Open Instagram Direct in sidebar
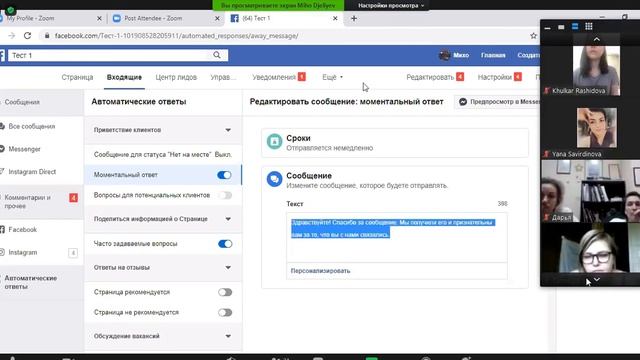Screen dimensions: 640x360 pyautogui.click(x=32, y=172)
